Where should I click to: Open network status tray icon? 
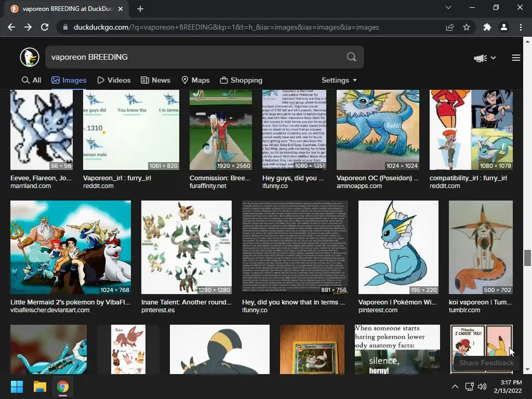pyautogui.click(x=469, y=387)
